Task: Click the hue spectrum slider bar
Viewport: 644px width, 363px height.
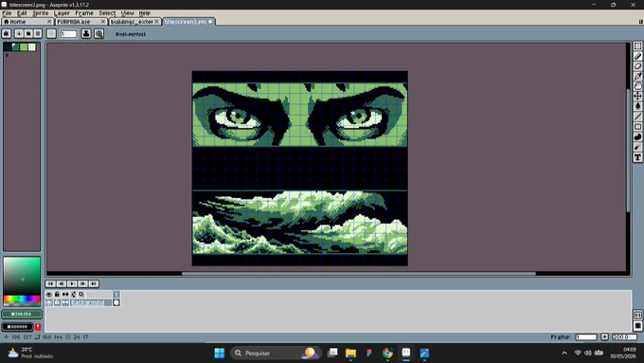Action: (22, 299)
